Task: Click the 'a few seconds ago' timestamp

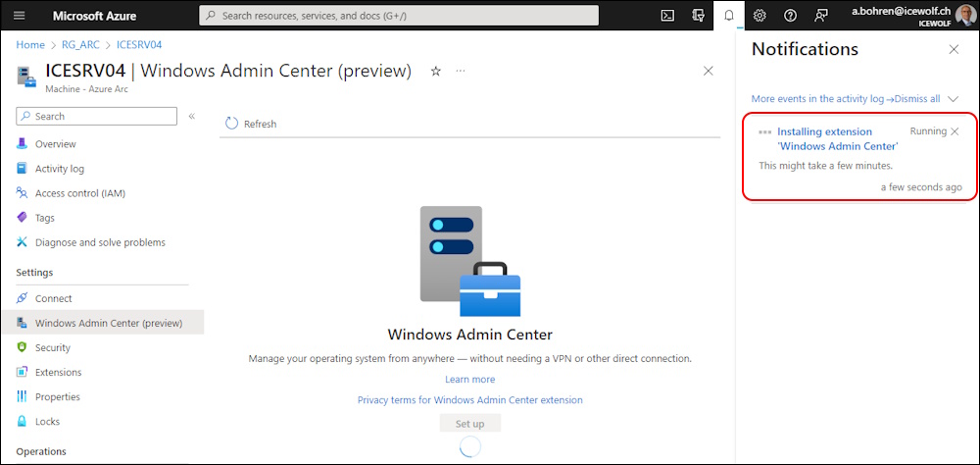Action: tap(921, 187)
